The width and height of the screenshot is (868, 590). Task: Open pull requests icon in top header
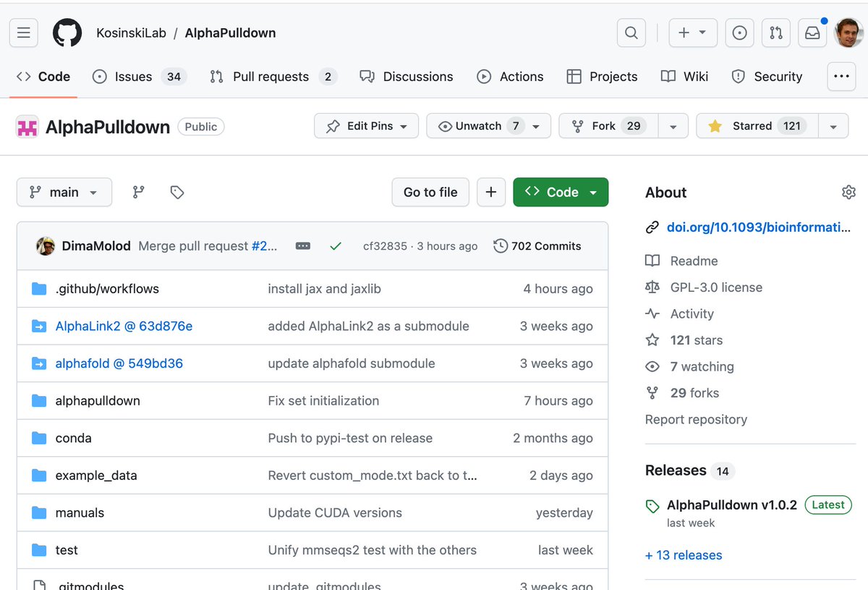click(776, 33)
